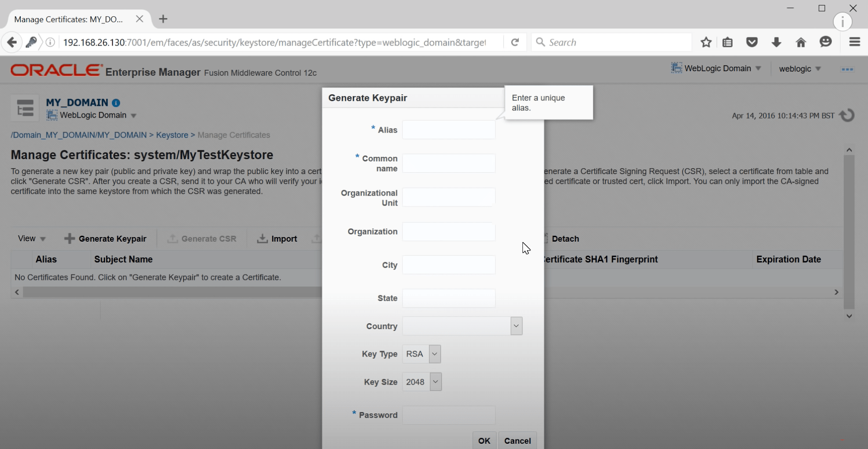Open the Firefox Hello smiley icon
Image resolution: width=868 pixels, height=449 pixels.
(826, 42)
